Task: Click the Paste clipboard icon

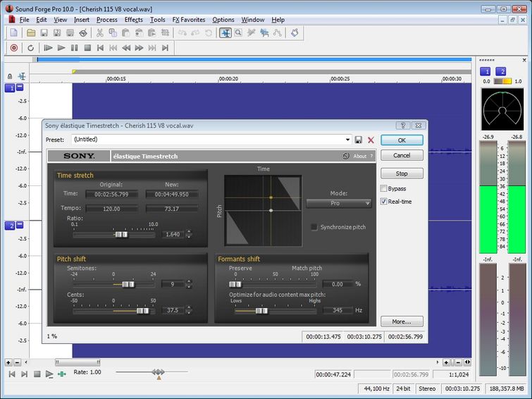Action: click(x=125, y=33)
